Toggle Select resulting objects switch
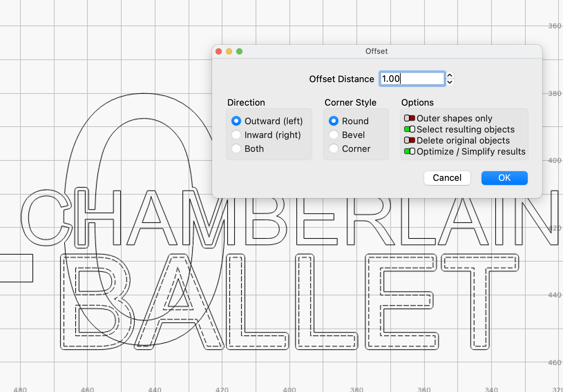563x392 pixels. coord(410,129)
